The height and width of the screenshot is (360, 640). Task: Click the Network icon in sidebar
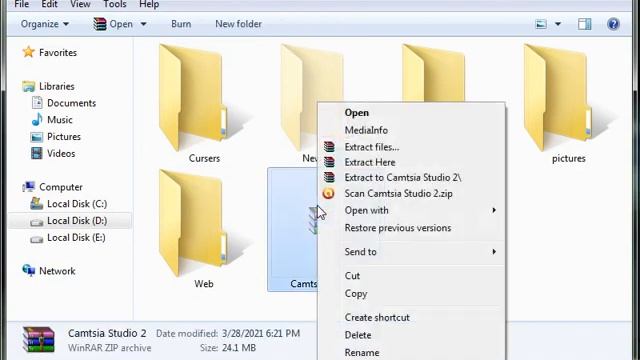(29, 271)
